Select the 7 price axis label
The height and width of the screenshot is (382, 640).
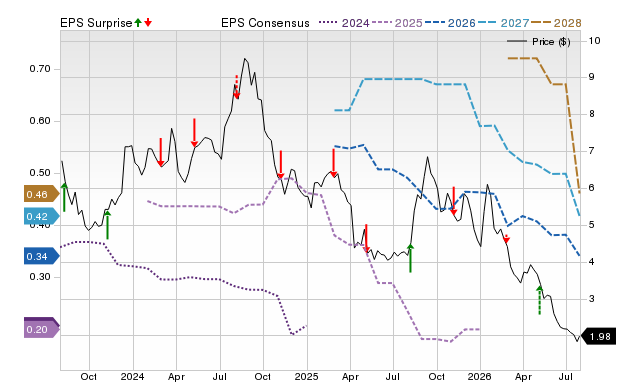tap(591, 151)
